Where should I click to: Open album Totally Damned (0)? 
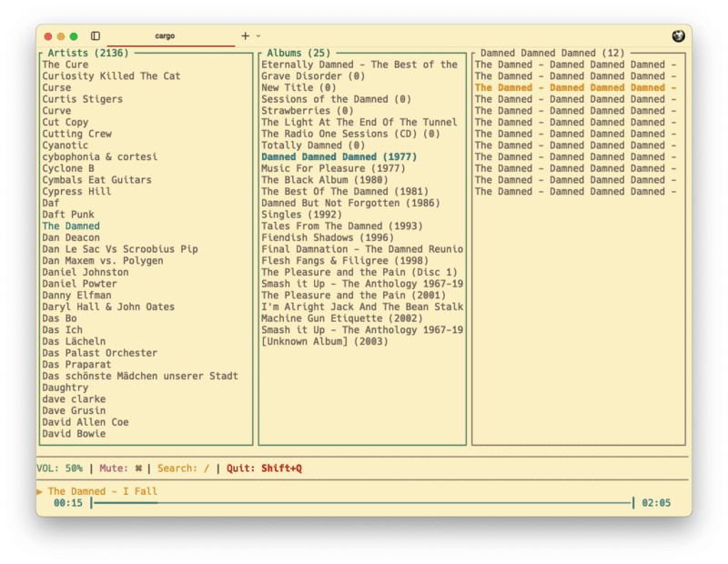click(x=313, y=146)
